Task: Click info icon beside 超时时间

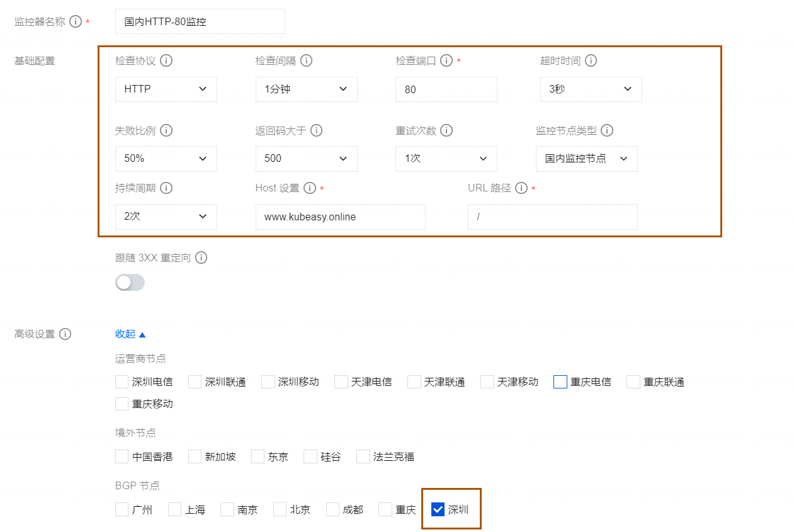Action: [591, 61]
